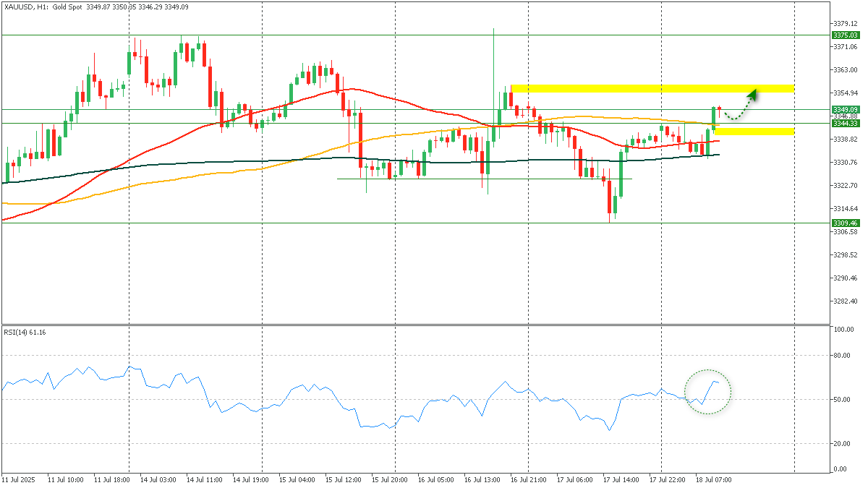The height and width of the screenshot is (488, 868).
Task: Click the 11 Jul 10:00 time label
Action: coord(65,479)
